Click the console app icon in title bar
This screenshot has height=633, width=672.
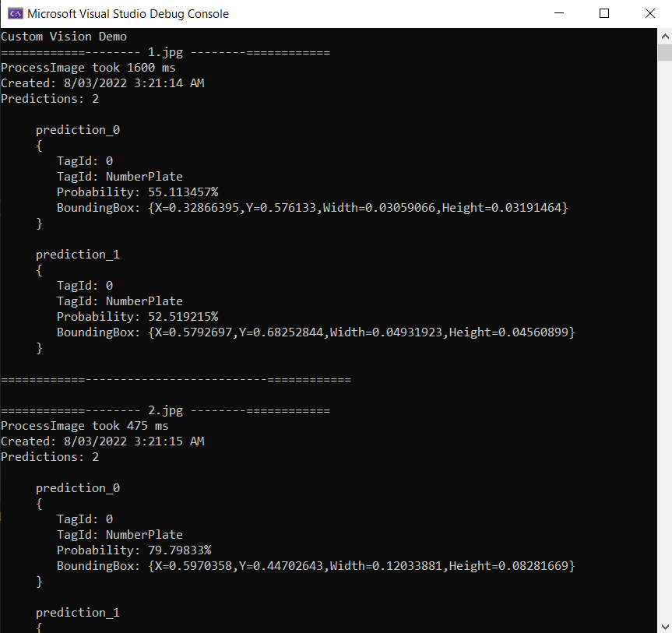[15, 14]
